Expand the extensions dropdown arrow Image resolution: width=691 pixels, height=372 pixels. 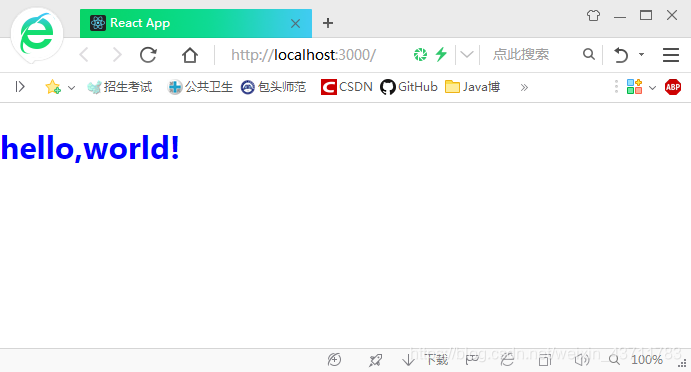tap(653, 88)
